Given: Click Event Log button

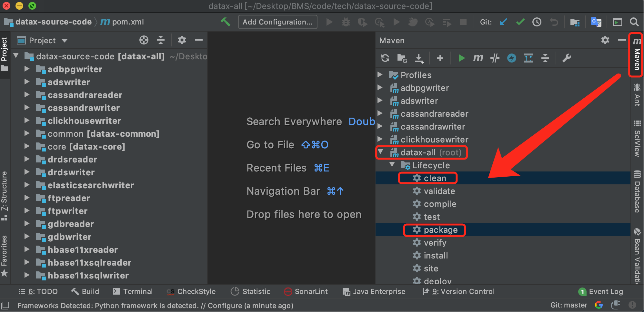Looking at the screenshot, I should 601,291.
